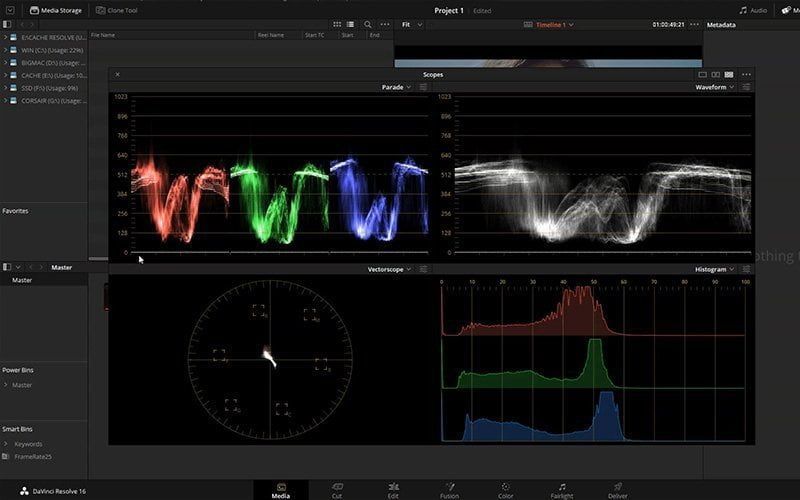Select the CORSAIR (G:\) drive row
Image resolution: width=800 pixels, height=500 pixels.
coord(44,101)
